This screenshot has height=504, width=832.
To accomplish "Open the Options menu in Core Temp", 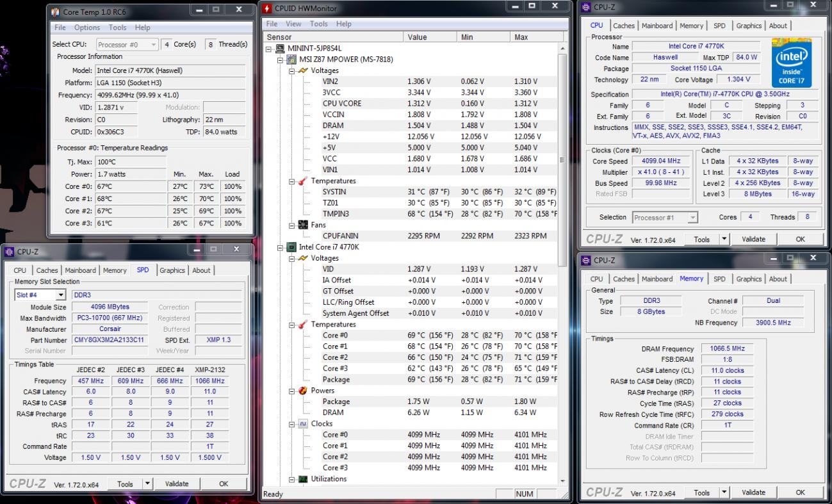I will [x=87, y=28].
